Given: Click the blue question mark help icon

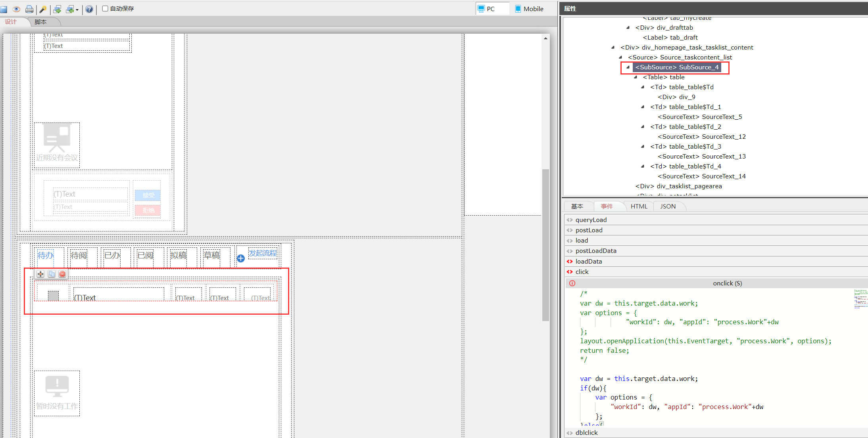Looking at the screenshot, I should 89,9.
